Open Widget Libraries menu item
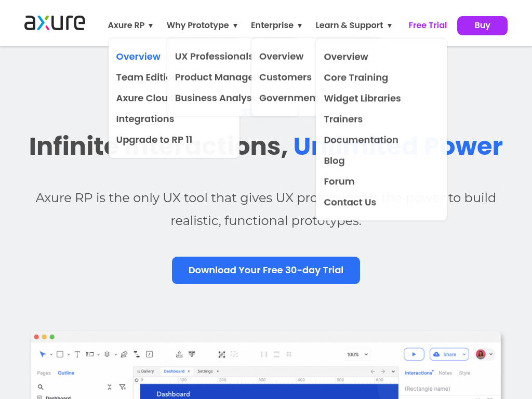 pyautogui.click(x=362, y=98)
